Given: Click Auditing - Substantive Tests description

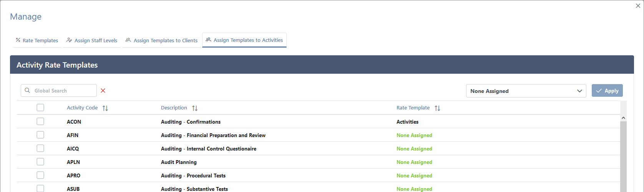Looking at the screenshot, I should 194,189.
